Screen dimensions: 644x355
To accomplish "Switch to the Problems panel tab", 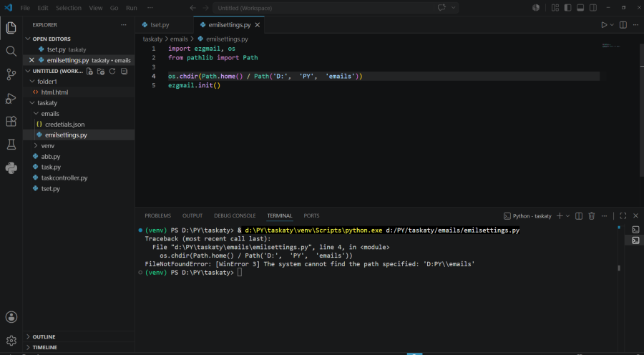I will pos(157,215).
